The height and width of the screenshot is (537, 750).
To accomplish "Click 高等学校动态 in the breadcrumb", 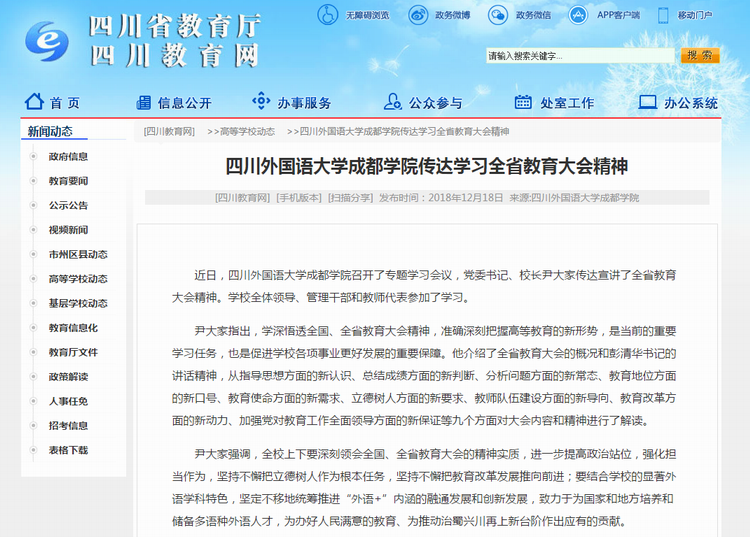I will 241,131.
